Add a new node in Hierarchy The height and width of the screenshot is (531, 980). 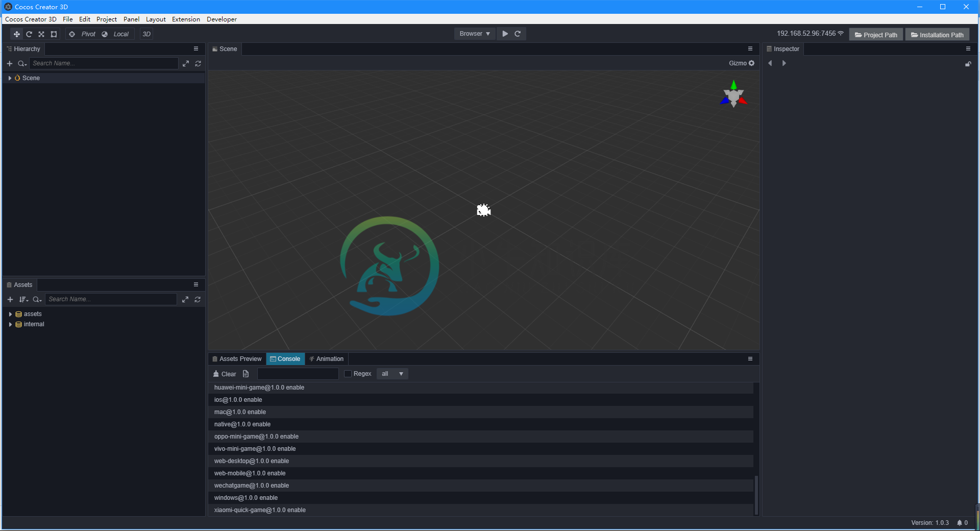pos(9,63)
